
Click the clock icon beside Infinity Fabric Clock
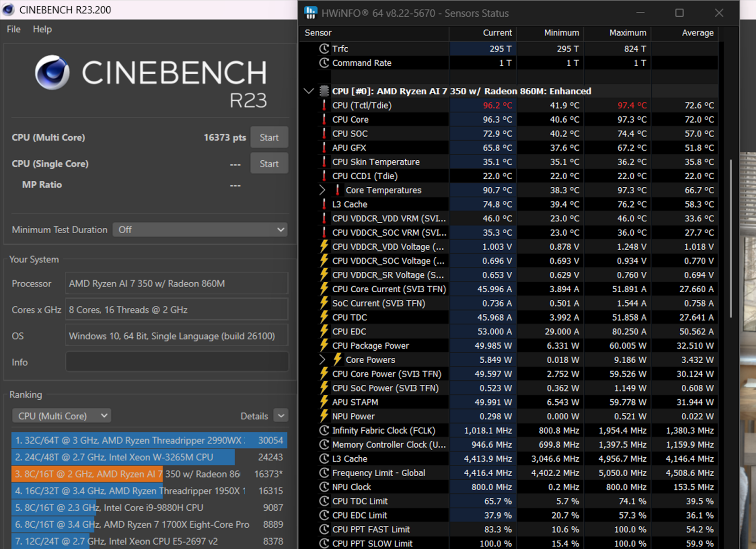(x=324, y=430)
